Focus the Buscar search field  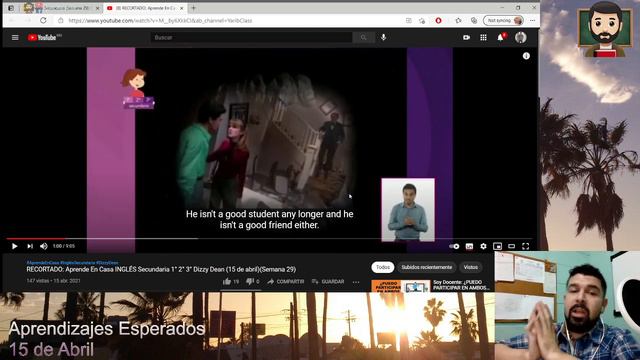[x=251, y=38]
